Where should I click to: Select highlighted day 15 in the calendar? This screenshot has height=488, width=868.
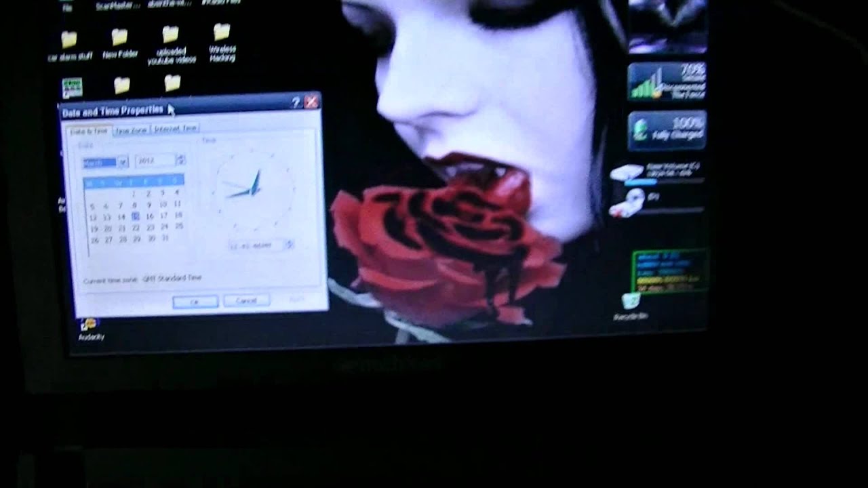(136, 216)
